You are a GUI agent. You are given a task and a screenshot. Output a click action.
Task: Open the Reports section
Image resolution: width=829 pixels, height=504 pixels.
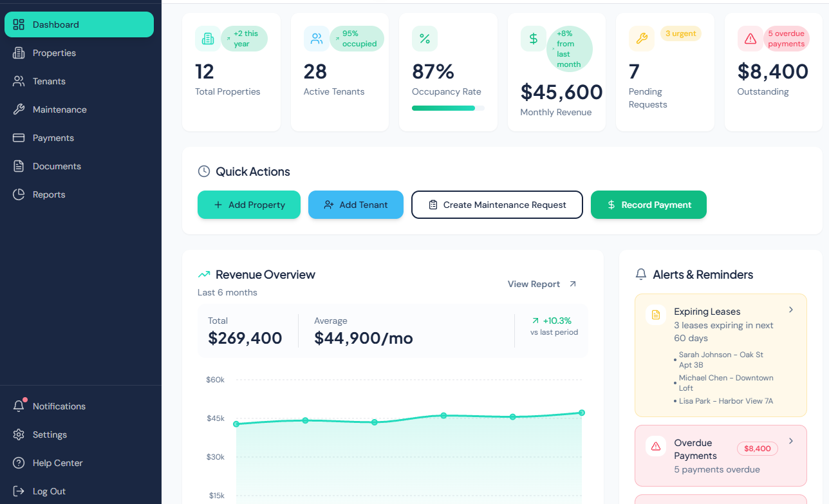[48, 194]
